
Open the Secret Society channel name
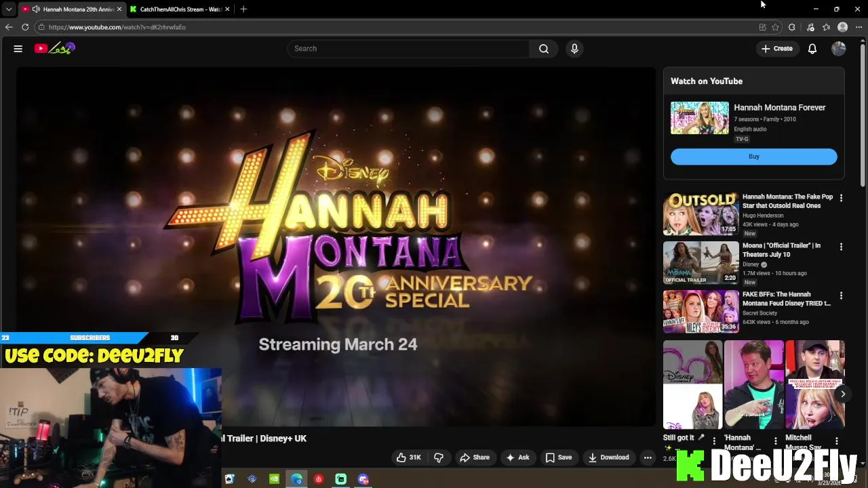click(760, 313)
